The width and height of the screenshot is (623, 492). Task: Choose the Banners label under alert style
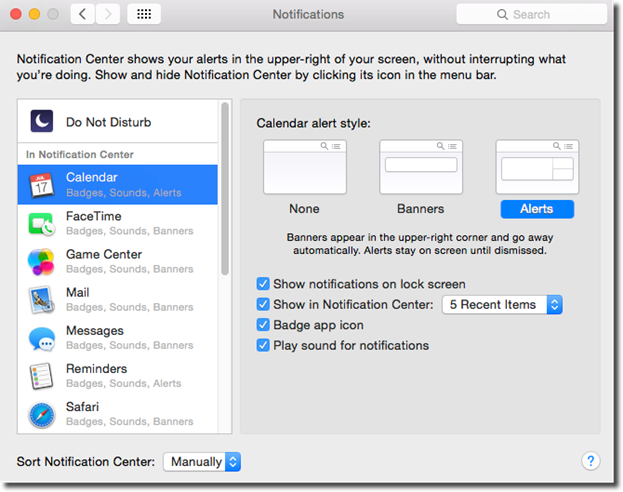421,209
